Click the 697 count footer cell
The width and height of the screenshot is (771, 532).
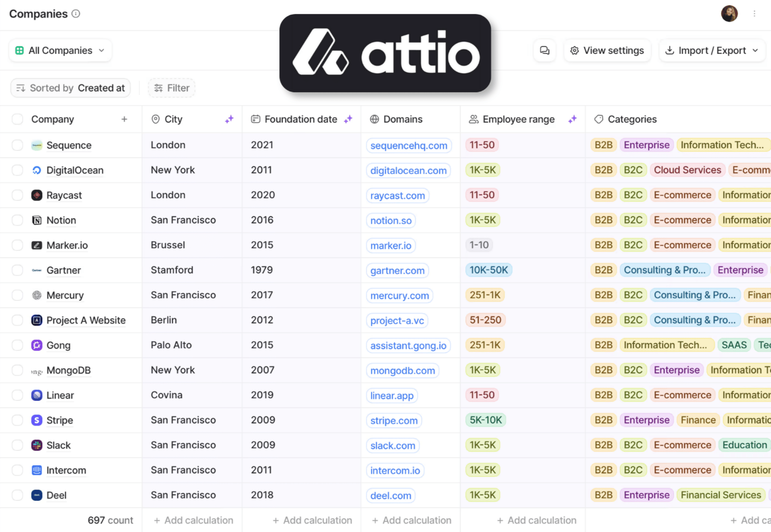click(110, 520)
